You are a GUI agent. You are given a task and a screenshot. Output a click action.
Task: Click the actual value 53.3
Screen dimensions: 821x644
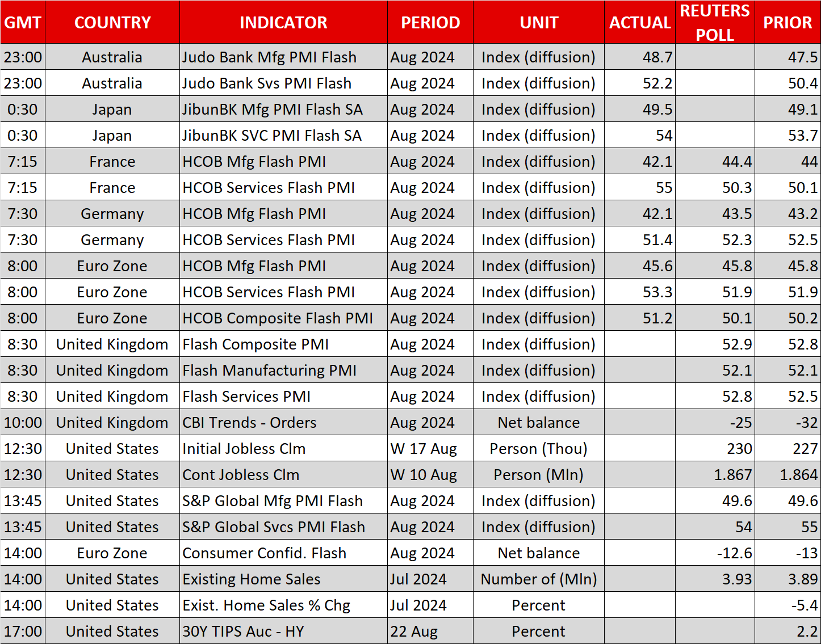pos(657,292)
